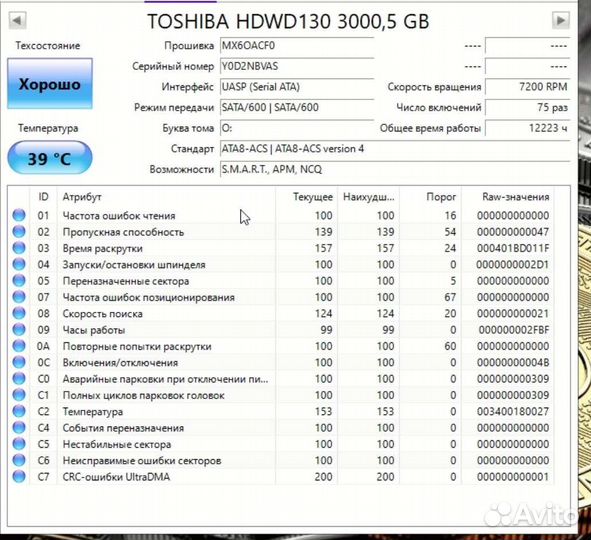The image size is (591, 540).
Task: Click status circle for Часы работы
Action: [19, 329]
